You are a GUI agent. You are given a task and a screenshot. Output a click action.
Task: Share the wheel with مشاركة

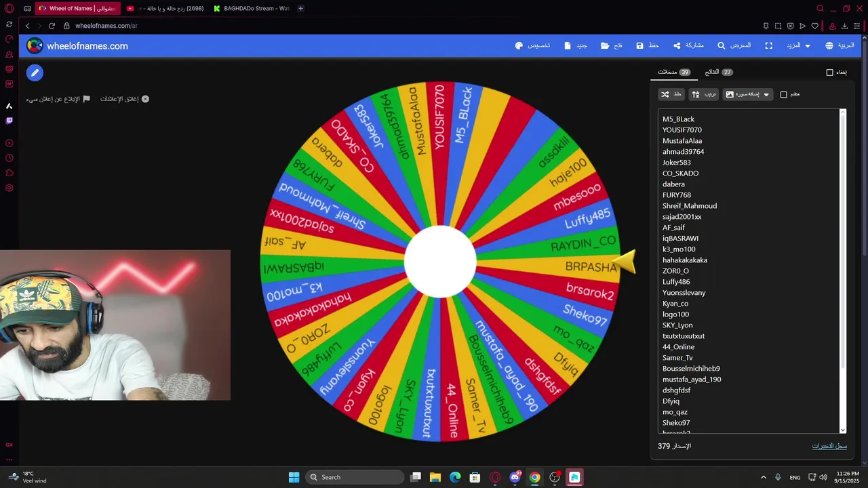[x=688, y=45]
